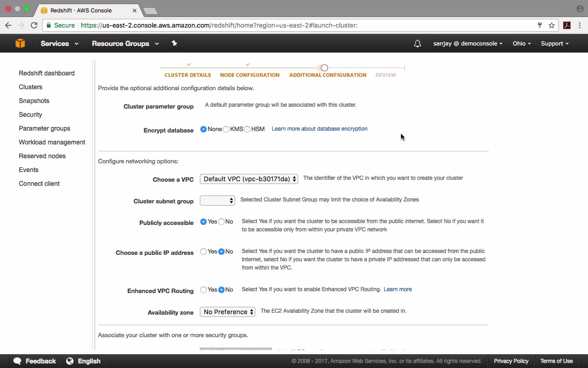Click the browser address bar URL
Viewport: 588px width, 368px height.
pyautogui.click(x=219, y=25)
